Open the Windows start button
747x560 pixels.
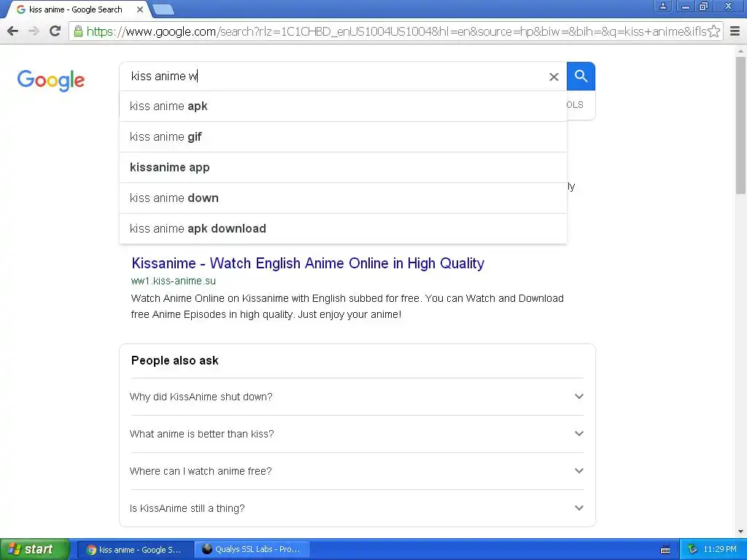point(34,549)
